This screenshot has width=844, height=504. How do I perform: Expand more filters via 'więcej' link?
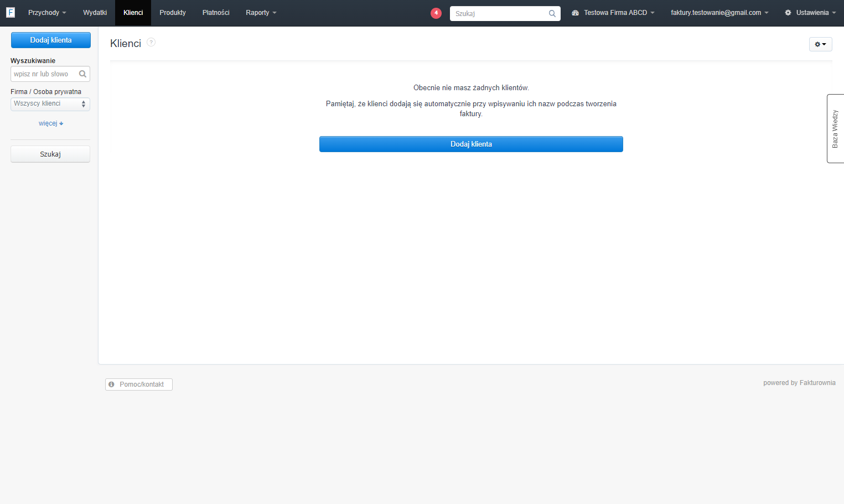[51, 123]
